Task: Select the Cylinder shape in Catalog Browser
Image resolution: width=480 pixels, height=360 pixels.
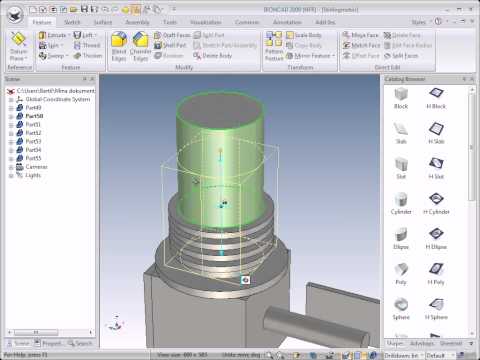Action: pyautogui.click(x=401, y=204)
